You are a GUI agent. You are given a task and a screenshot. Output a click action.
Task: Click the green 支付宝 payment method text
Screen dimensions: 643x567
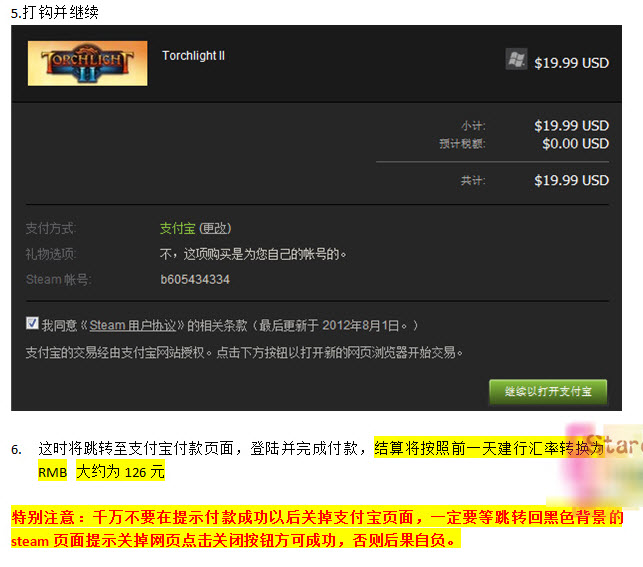pos(177,228)
